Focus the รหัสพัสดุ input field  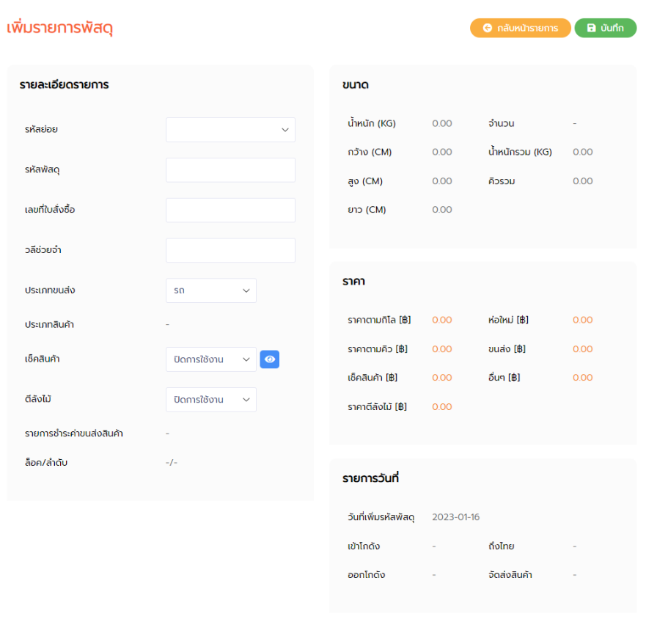pyautogui.click(x=230, y=170)
